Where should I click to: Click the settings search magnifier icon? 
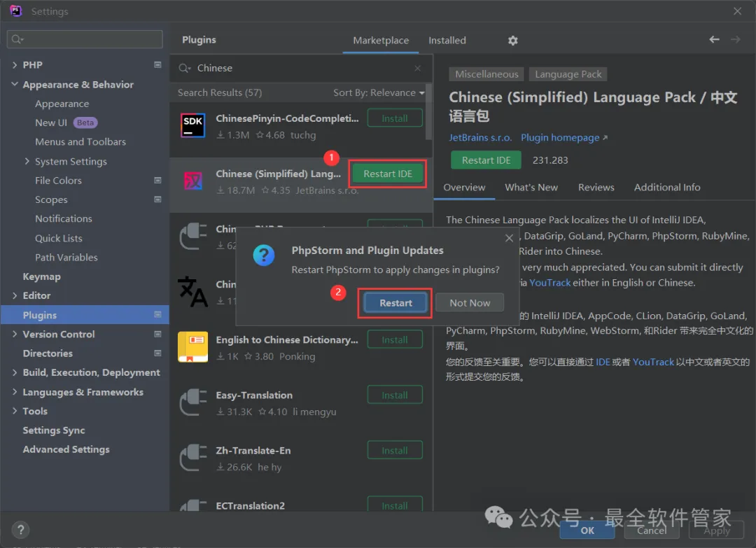point(17,39)
